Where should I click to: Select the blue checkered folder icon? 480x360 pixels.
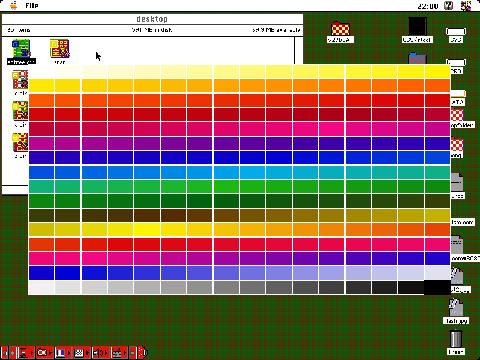417,58
